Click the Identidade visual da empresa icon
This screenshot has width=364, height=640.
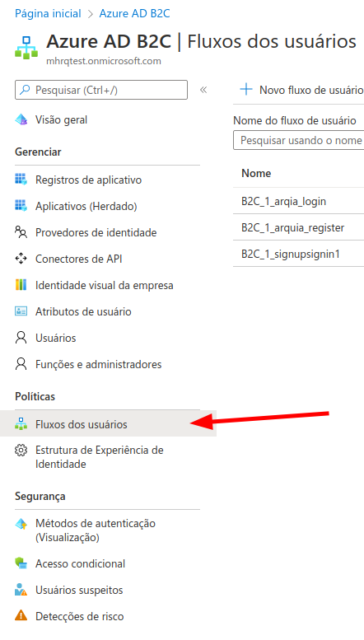click(x=21, y=285)
